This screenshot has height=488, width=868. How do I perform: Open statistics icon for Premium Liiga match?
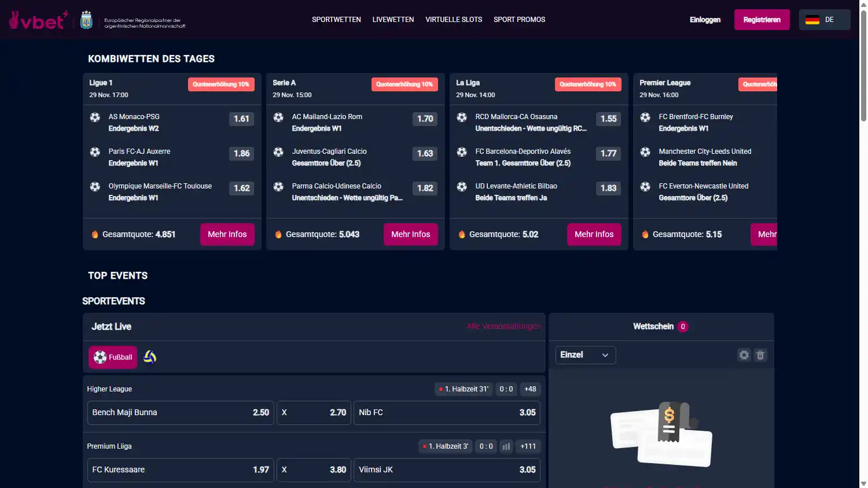[506, 446]
